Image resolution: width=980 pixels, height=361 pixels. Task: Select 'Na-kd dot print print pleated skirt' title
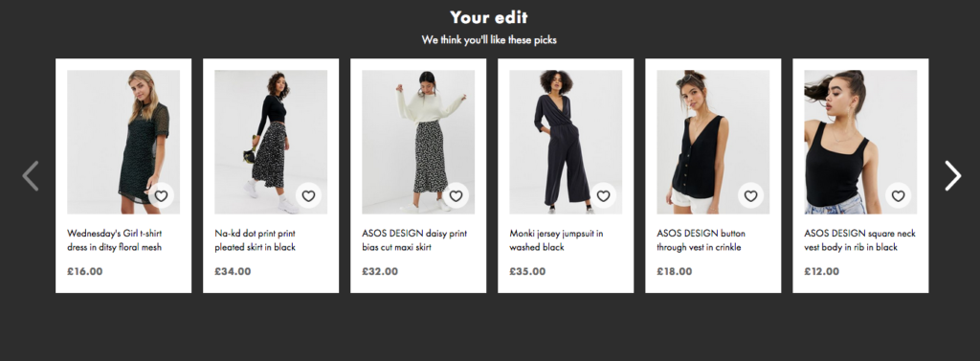[255, 240]
